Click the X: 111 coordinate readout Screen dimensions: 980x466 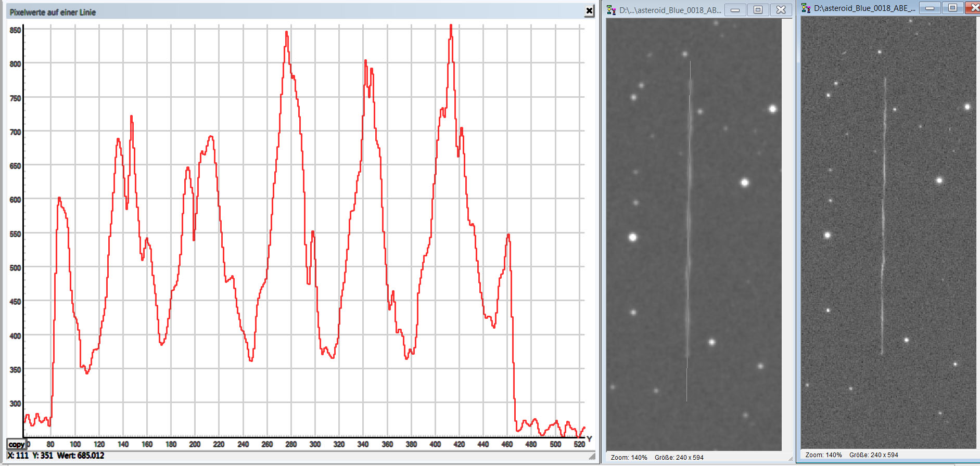coord(18,456)
